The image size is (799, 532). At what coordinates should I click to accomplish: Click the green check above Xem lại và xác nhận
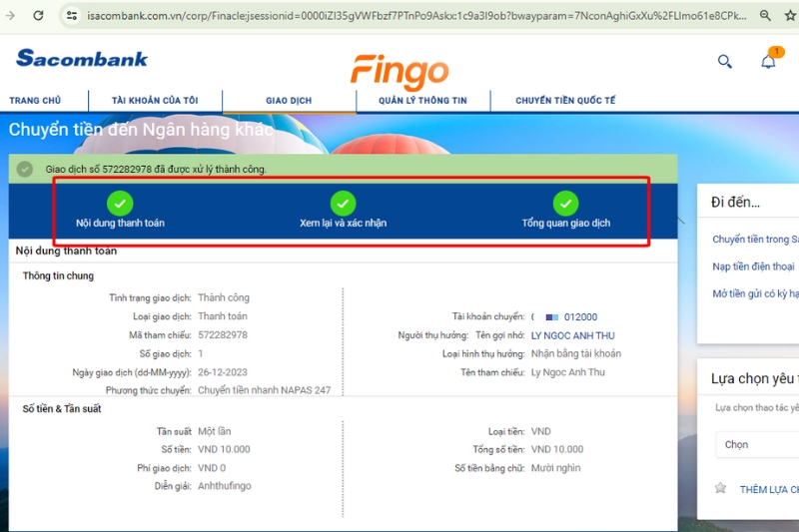point(343,204)
